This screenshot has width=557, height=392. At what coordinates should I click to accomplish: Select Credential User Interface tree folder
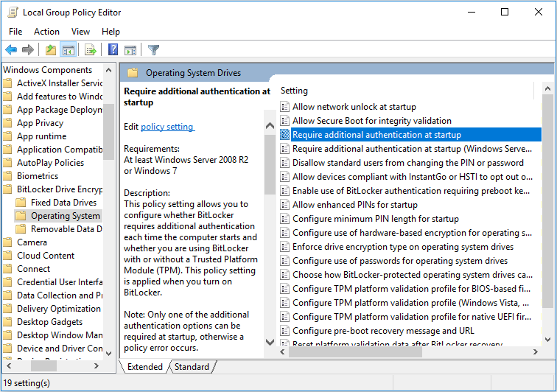tap(60, 282)
